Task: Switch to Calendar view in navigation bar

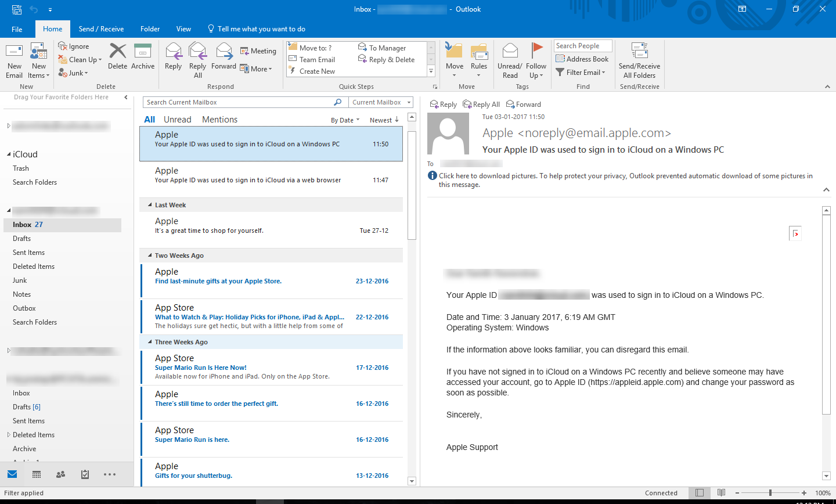Action: (37, 474)
